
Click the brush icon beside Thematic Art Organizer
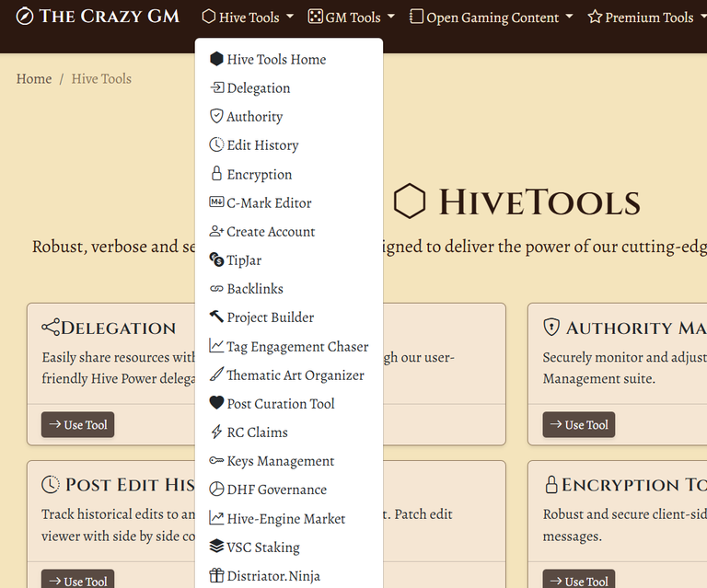(216, 374)
